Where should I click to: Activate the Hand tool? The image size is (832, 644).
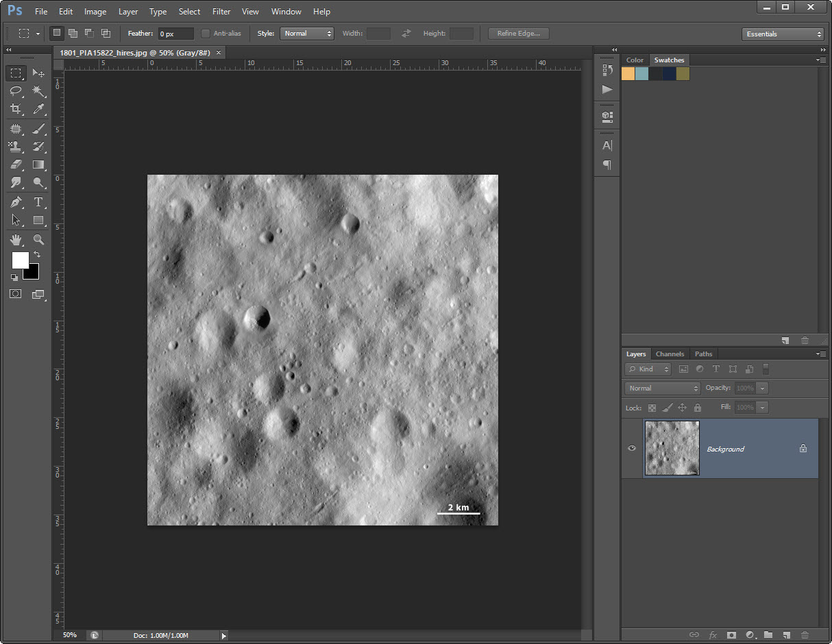[16, 240]
